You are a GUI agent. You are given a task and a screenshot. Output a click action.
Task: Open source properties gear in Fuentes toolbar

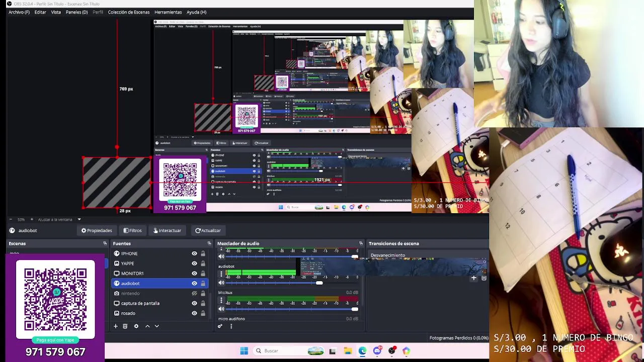coord(136,326)
